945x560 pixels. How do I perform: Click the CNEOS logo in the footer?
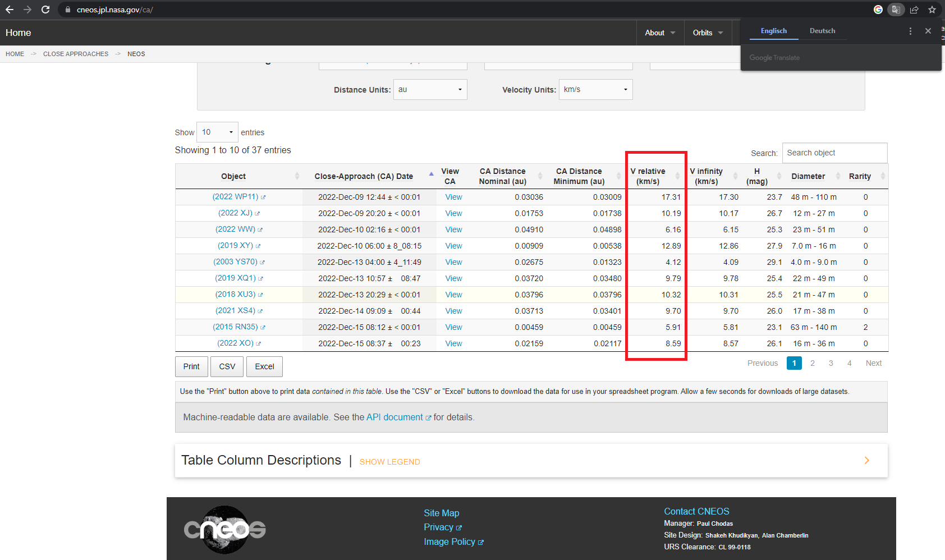pyautogui.click(x=225, y=530)
